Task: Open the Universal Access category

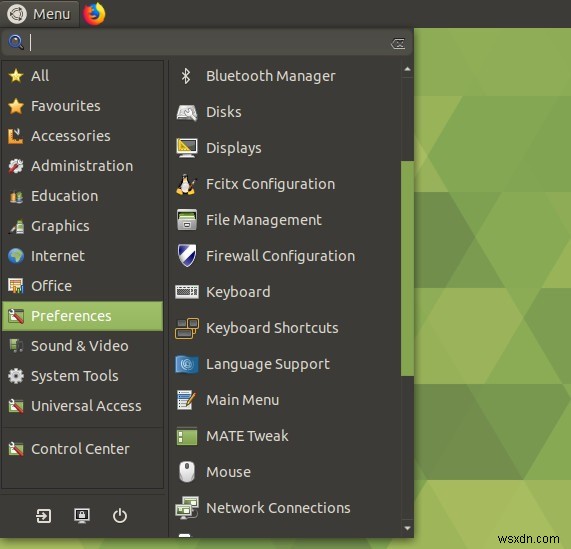Action: pyautogui.click(x=83, y=406)
